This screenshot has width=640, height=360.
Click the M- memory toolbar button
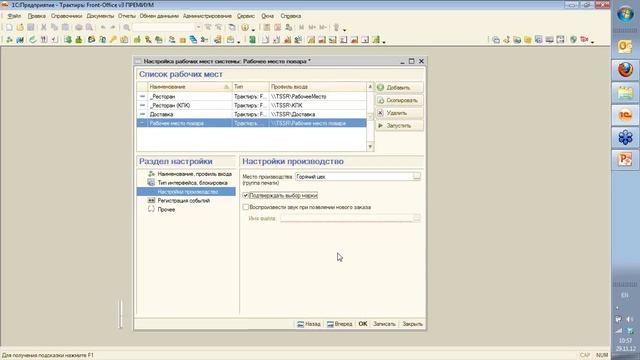[323, 27]
